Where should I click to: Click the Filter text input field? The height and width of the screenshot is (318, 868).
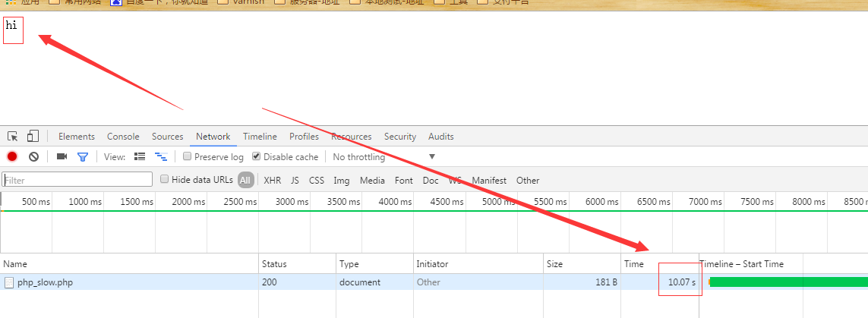pyautogui.click(x=77, y=180)
